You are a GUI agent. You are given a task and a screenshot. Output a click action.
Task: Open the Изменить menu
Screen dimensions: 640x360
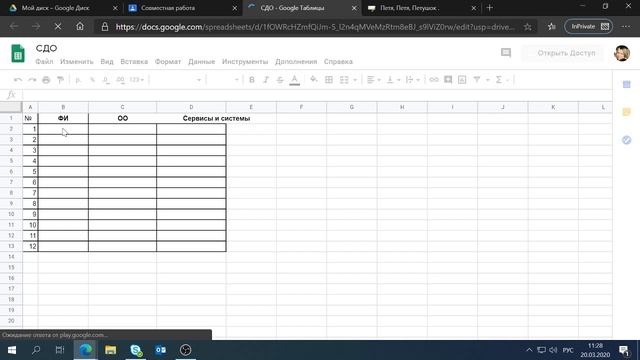pyautogui.click(x=77, y=62)
